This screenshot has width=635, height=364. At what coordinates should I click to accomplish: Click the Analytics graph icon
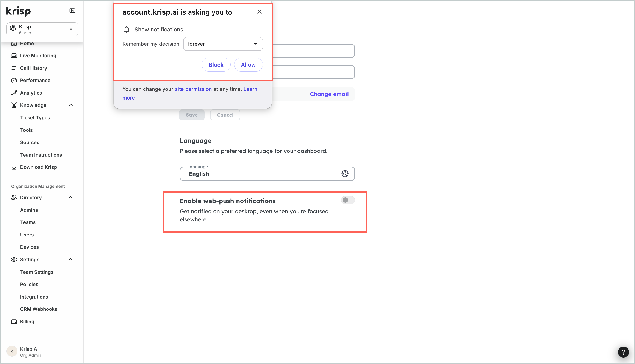tap(14, 93)
